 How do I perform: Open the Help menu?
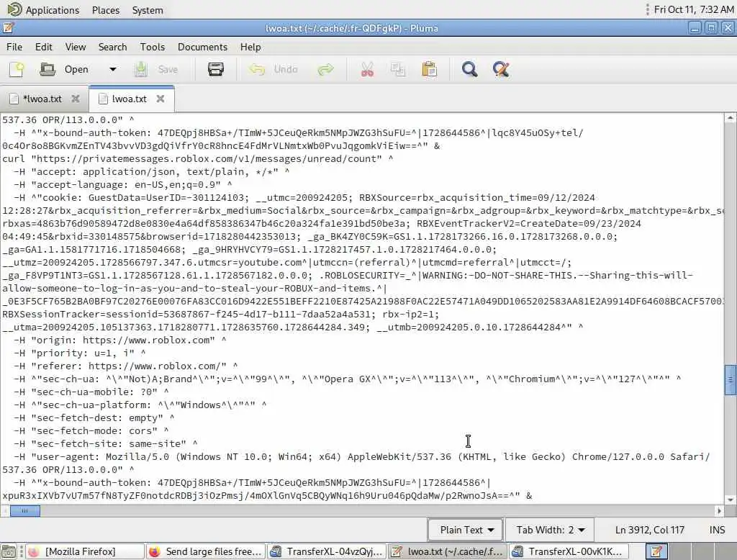(250, 47)
